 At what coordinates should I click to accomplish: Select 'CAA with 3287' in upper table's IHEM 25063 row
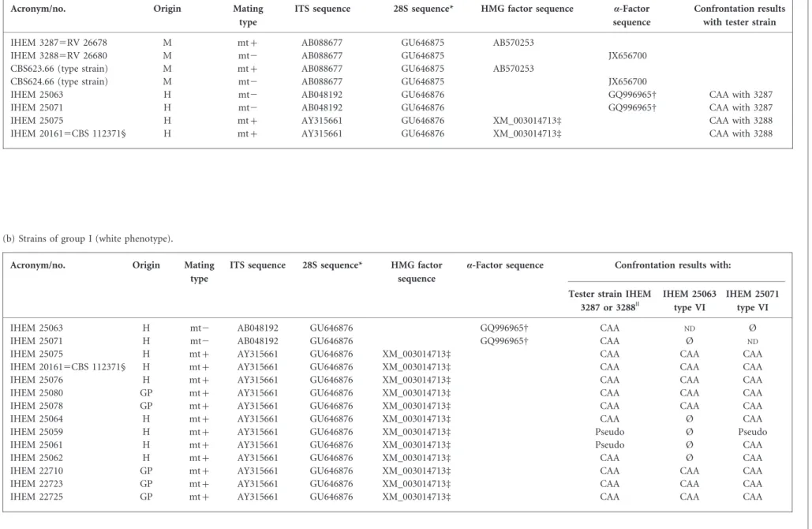(740, 94)
